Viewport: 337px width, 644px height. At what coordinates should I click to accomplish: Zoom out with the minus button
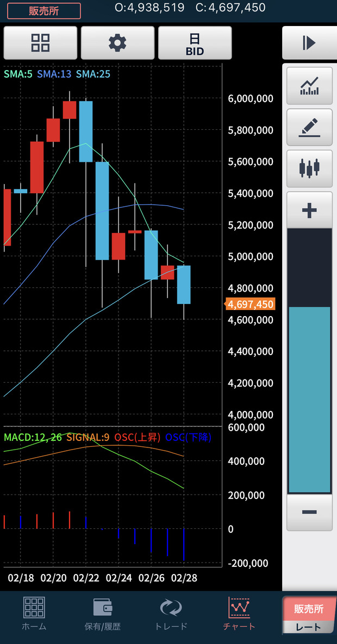point(309,512)
